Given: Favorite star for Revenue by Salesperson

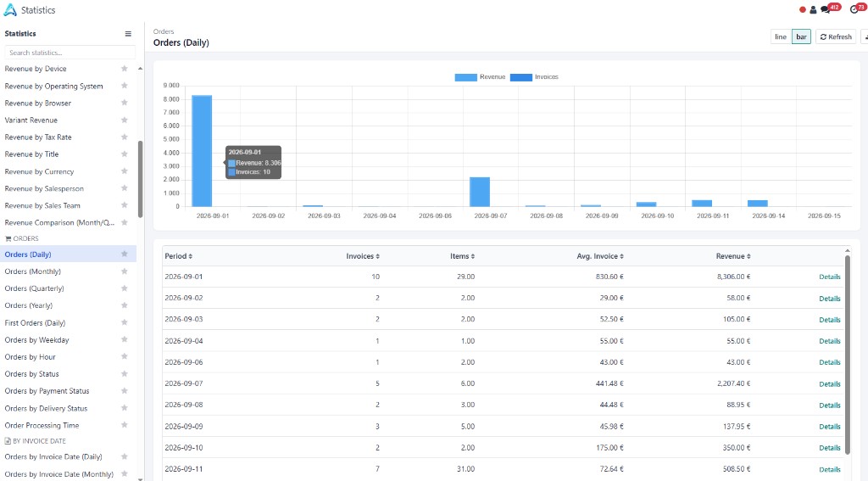Looking at the screenshot, I should [x=124, y=188].
